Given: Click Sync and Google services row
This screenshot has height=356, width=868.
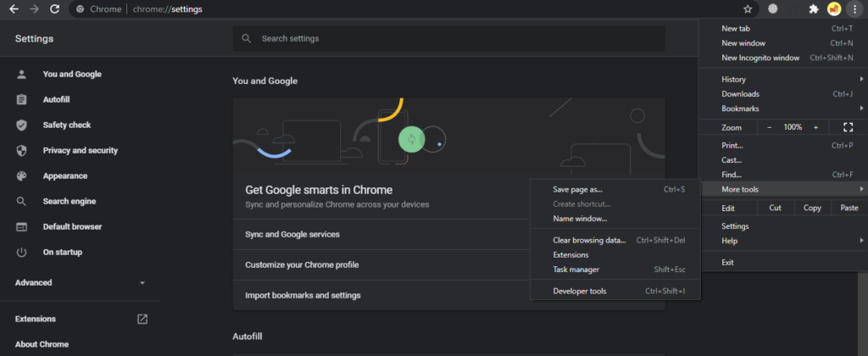Looking at the screenshot, I should (x=448, y=234).
